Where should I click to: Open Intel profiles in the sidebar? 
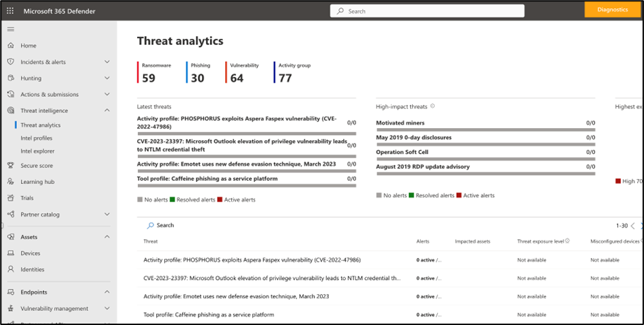[37, 138]
